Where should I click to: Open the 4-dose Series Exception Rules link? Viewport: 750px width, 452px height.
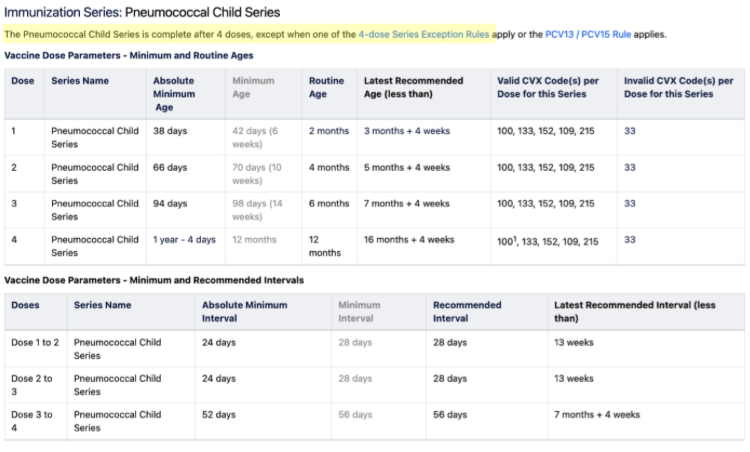[x=424, y=34]
